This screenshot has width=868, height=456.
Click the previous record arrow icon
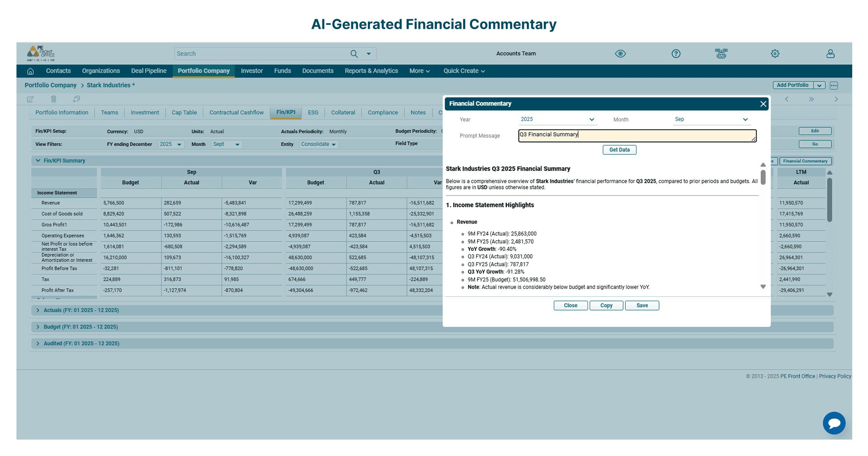point(787,99)
